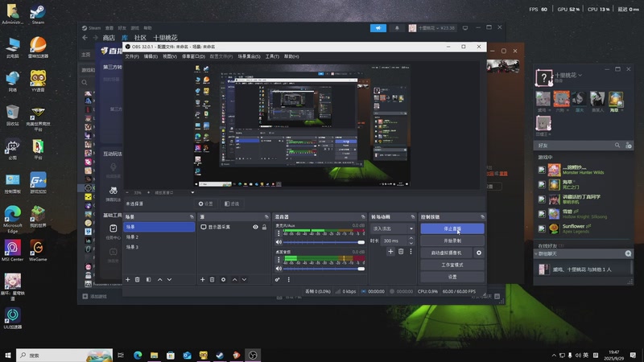Open source properties 设置 button in source toolbar
The image size is (644, 362).
(x=206, y=204)
